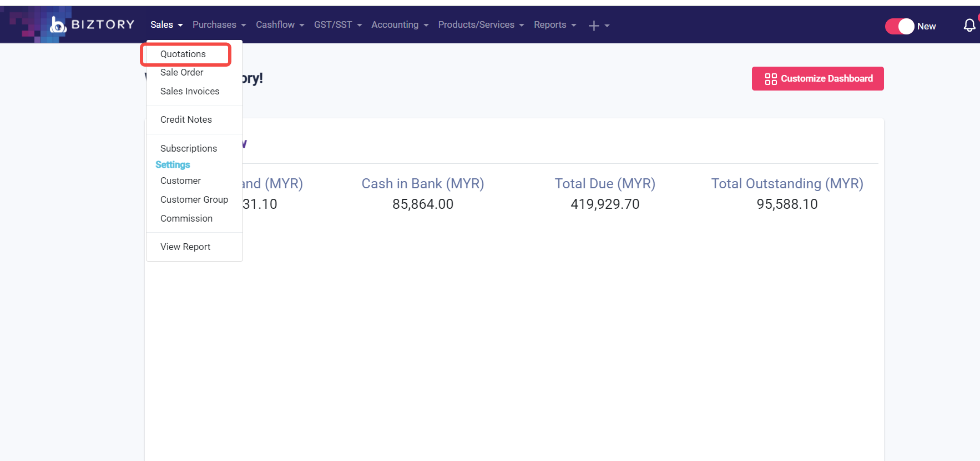Expand the Cashflow dropdown

click(280, 24)
